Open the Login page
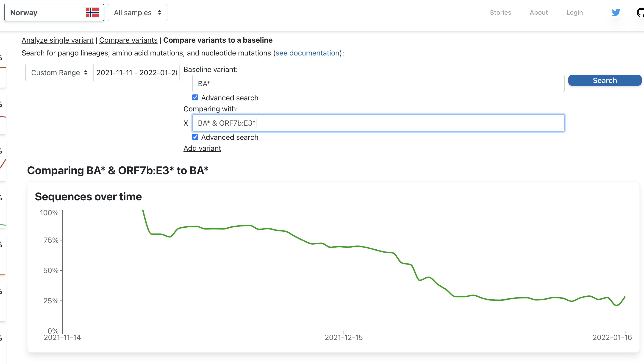644x364 pixels. tap(574, 12)
